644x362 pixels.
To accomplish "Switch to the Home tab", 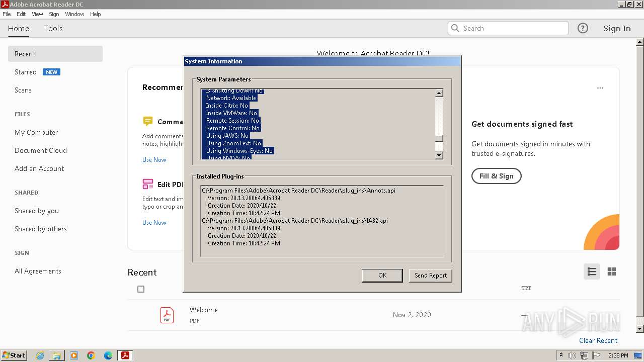I will [x=19, y=29].
